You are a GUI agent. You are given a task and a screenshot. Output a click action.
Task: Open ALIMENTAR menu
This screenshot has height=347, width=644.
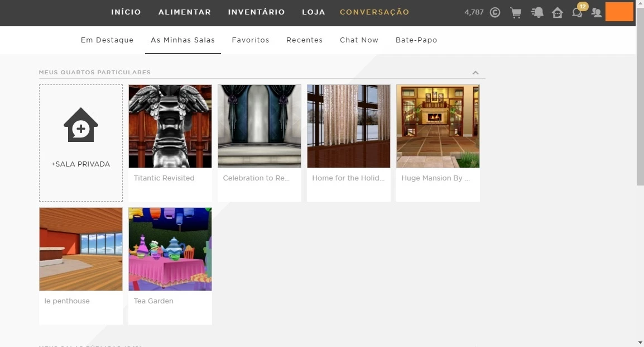point(185,12)
